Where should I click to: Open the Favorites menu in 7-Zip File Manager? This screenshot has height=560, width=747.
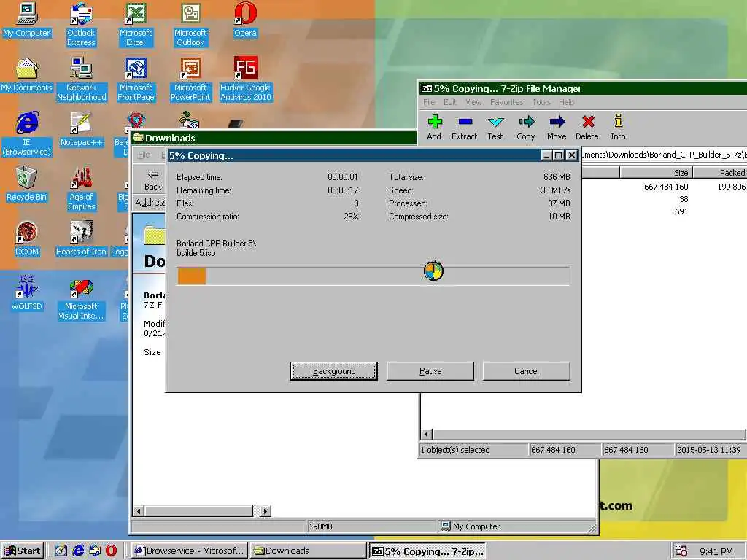pos(506,102)
